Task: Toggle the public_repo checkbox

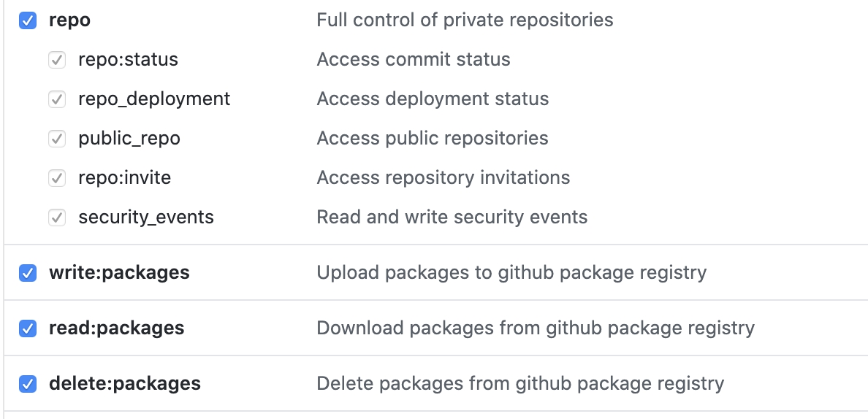Action: click(57, 139)
